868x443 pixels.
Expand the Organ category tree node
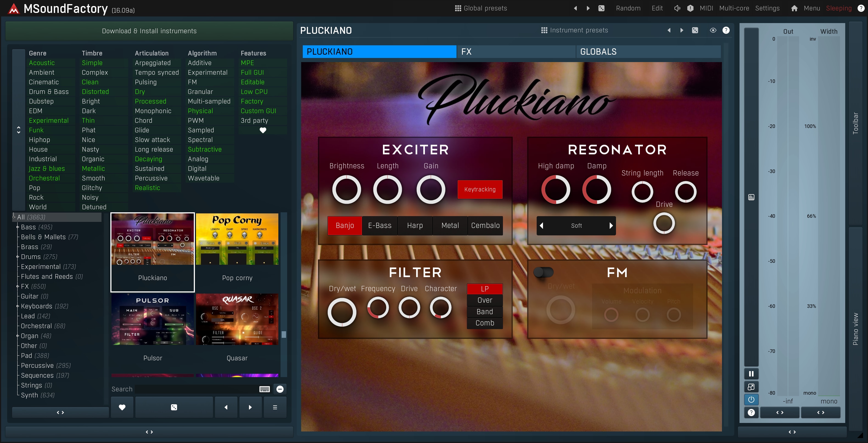pos(18,336)
